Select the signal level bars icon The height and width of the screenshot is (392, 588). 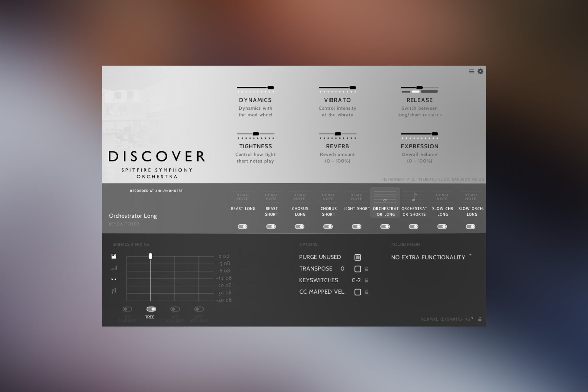tap(114, 268)
